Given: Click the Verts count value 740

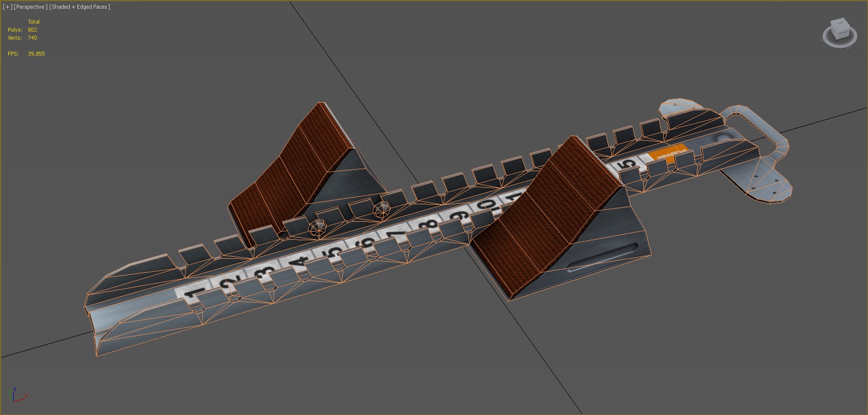Looking at the screenshot, I should point(33,38).
